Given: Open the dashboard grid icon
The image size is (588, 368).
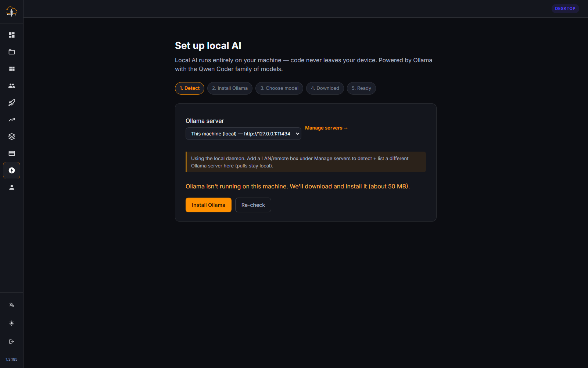Looking at the screenshot, I should (12, 35).
